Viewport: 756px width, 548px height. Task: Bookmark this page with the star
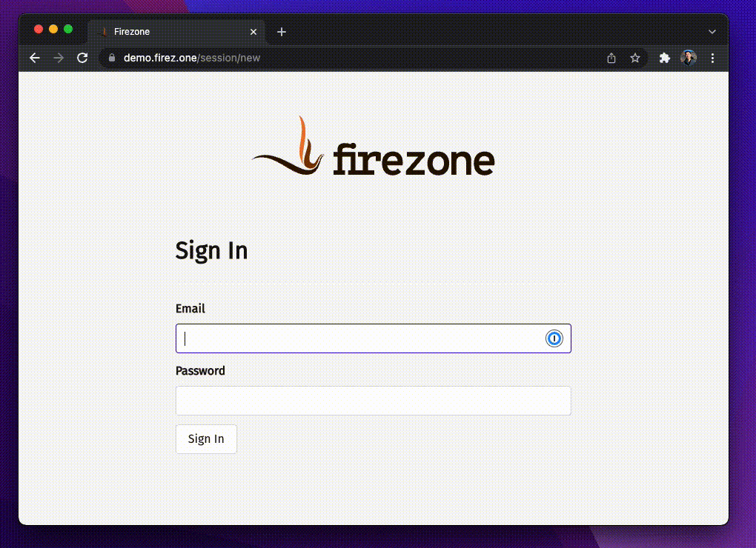click(x=635, y=59)
